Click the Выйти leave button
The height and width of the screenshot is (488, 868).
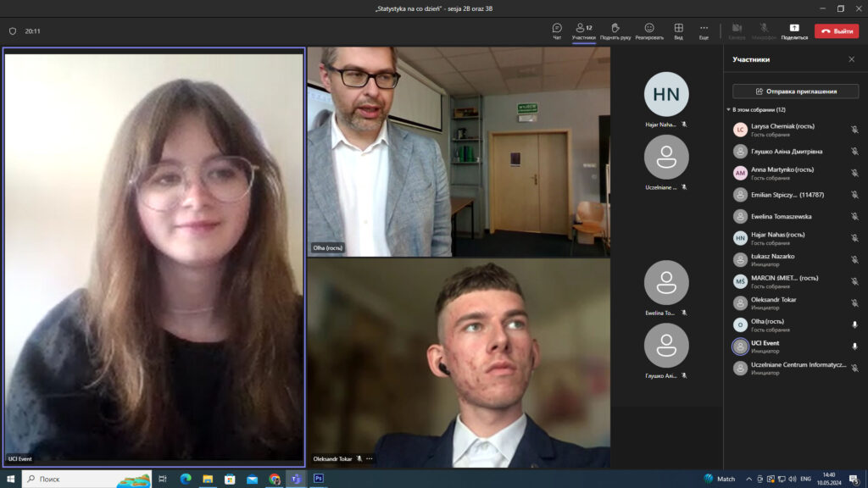point(836,30)
